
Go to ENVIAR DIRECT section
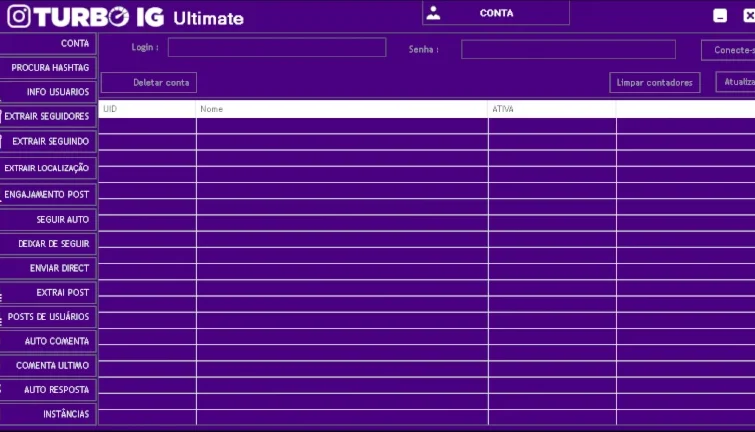pyautogui.click(x=48, y=268)
